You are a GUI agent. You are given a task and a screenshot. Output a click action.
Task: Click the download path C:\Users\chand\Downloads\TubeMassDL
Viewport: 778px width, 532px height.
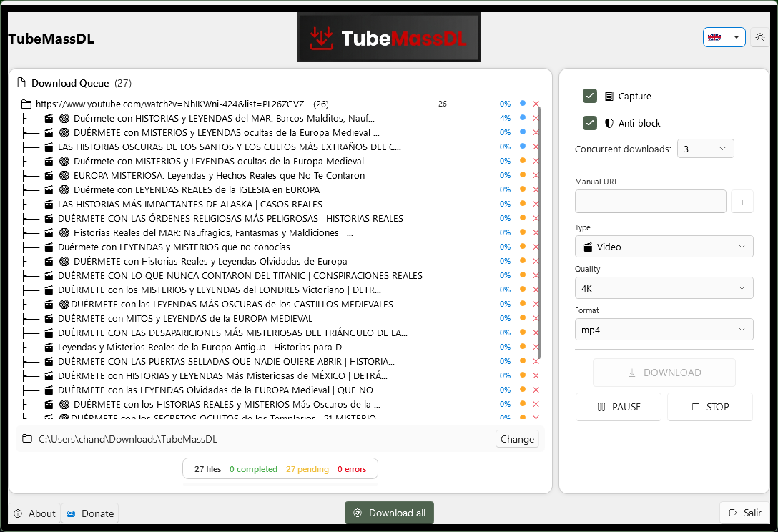(127, 439)
